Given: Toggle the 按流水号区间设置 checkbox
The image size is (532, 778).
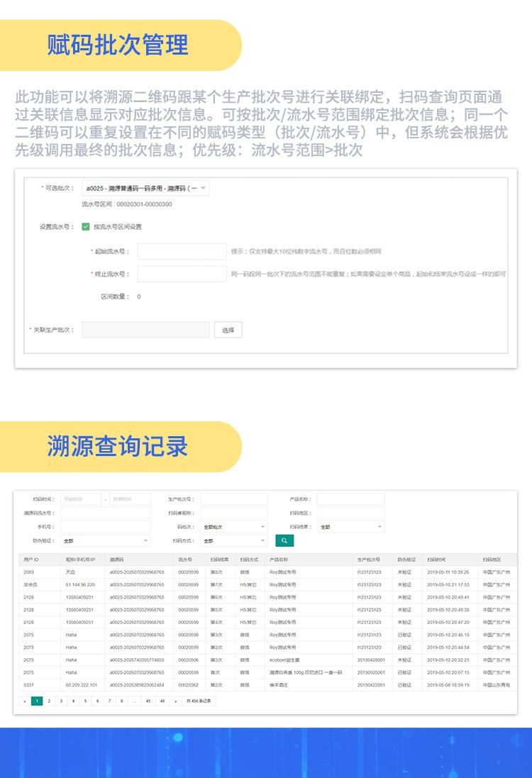Looking at the screenshot, I should (86, 227).
